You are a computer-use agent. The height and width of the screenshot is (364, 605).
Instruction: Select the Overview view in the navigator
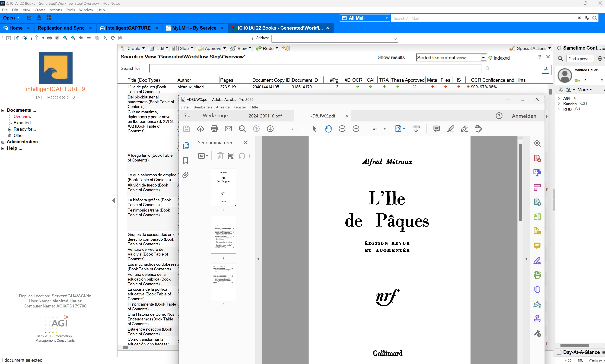22,117
